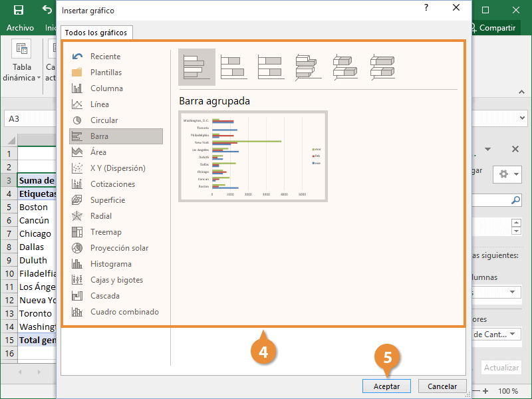Select Columna chart type in list
The width and height of the screenshot is (532, 399).
(x=106, y=88)
